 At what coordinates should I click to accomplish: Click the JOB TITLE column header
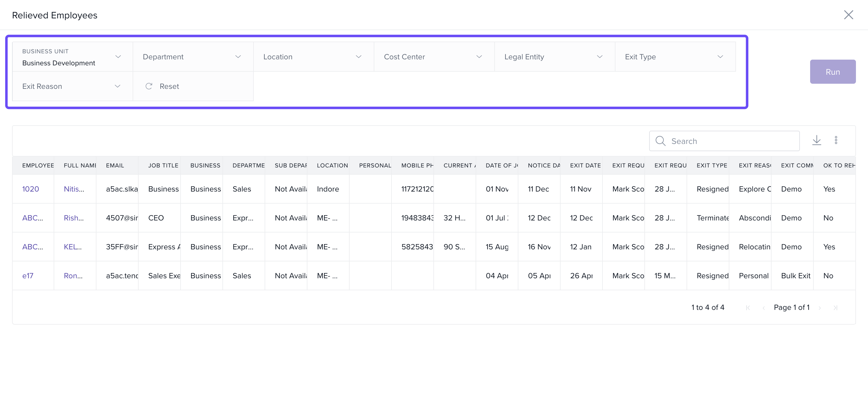click(x=163, y=165)
